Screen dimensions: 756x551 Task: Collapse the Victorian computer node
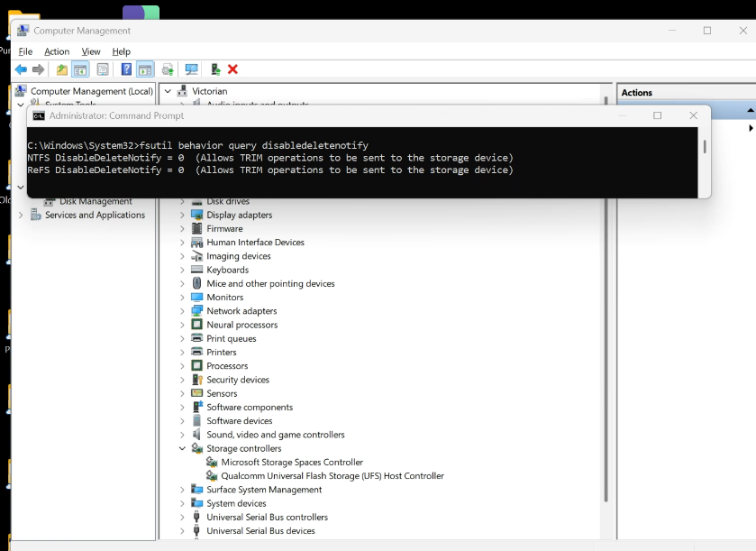pos(168,91)
